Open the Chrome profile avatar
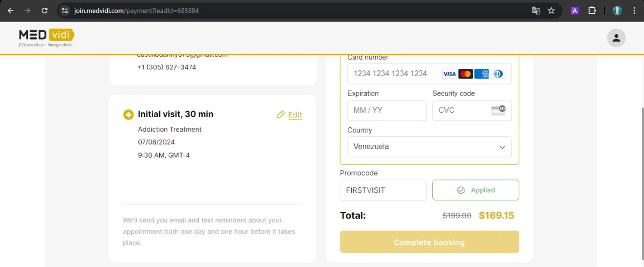Image resolution: width=644 pixels, height=267 pixels. (617, 11)
